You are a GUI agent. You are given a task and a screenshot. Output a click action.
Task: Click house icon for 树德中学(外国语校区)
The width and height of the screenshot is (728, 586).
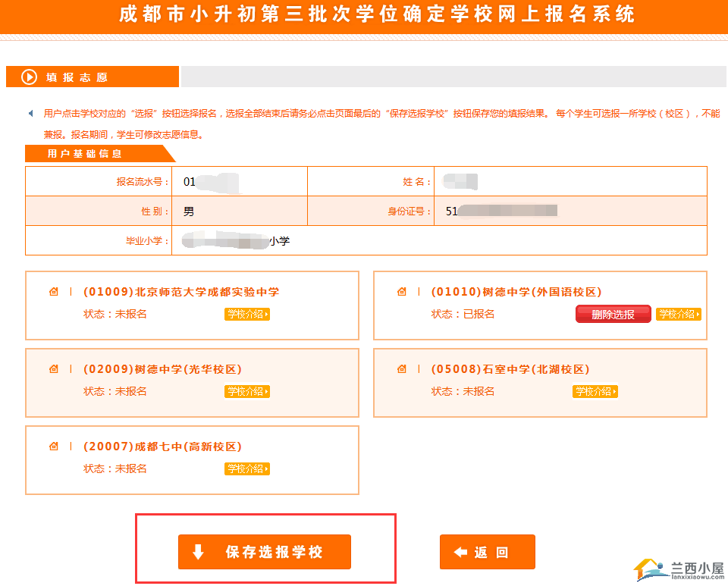click(x=402, y=292)
